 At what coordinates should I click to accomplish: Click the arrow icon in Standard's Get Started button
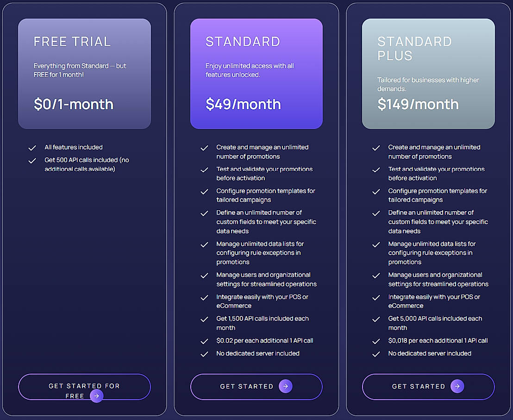pyautogui.click(x=286, y=386)
